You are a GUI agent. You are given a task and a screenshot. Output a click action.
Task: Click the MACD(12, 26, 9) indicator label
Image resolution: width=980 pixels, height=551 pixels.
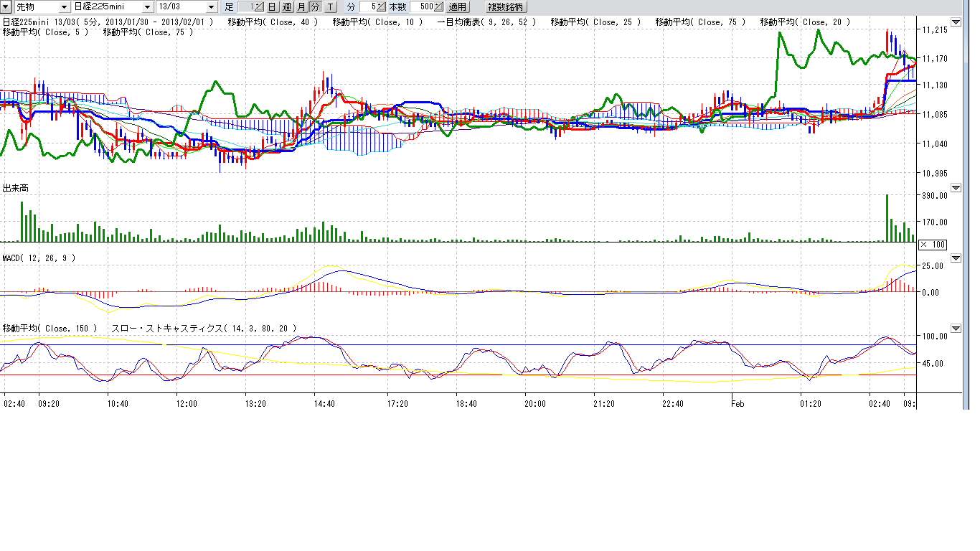[x=39, y=258]
